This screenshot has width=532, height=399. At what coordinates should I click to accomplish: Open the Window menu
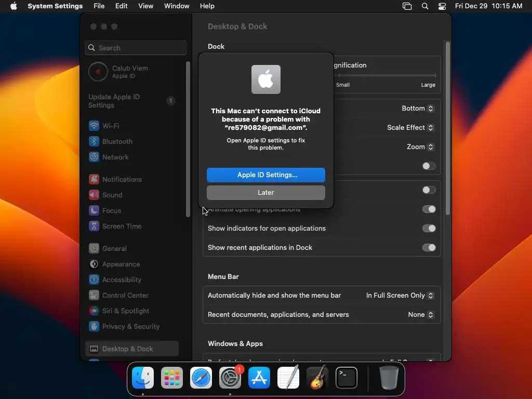(x=177, y=6)
